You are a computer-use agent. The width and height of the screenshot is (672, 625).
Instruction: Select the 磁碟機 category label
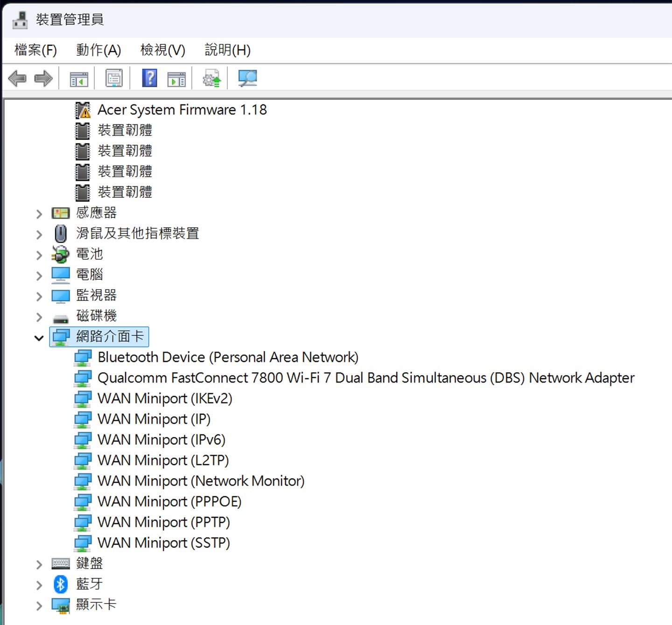point(96,316)
